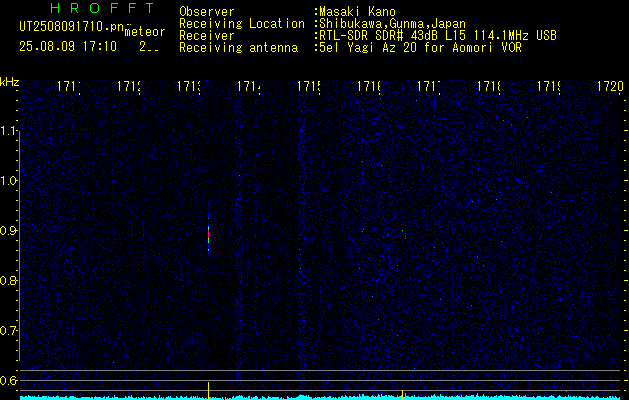Click the 'meteor' label under the file name
Viewport: 629px width, 400px height.
click(x=144, y=32)
